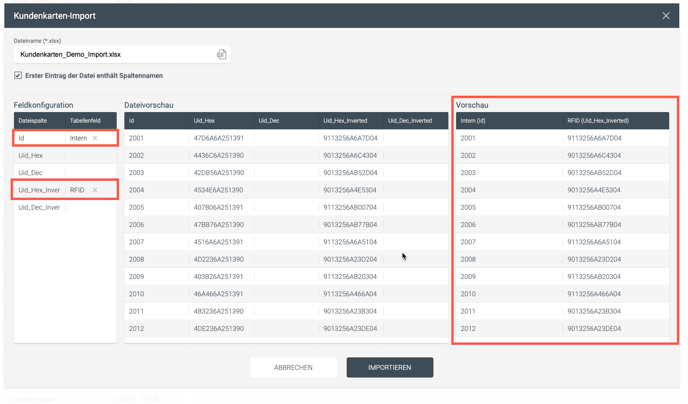Click the Dateiname input field
The width and height of the screenshot is (688, 404).
click(122, 54)
